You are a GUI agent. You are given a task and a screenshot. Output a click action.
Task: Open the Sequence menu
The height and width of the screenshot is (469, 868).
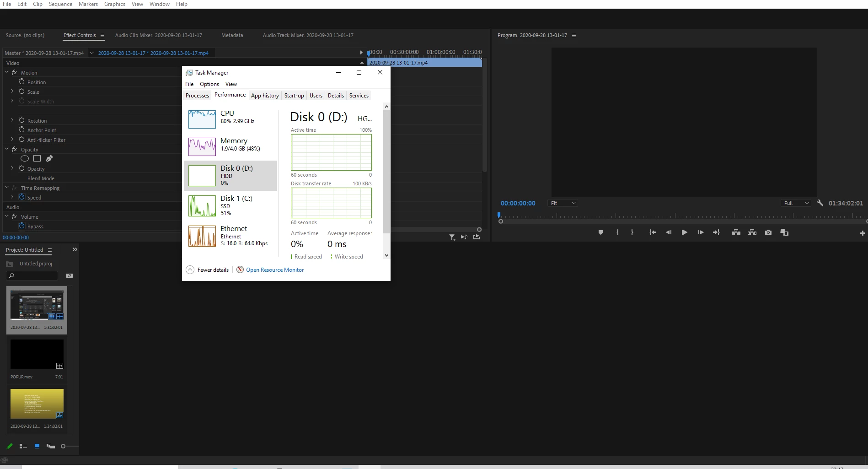(60, 4)
